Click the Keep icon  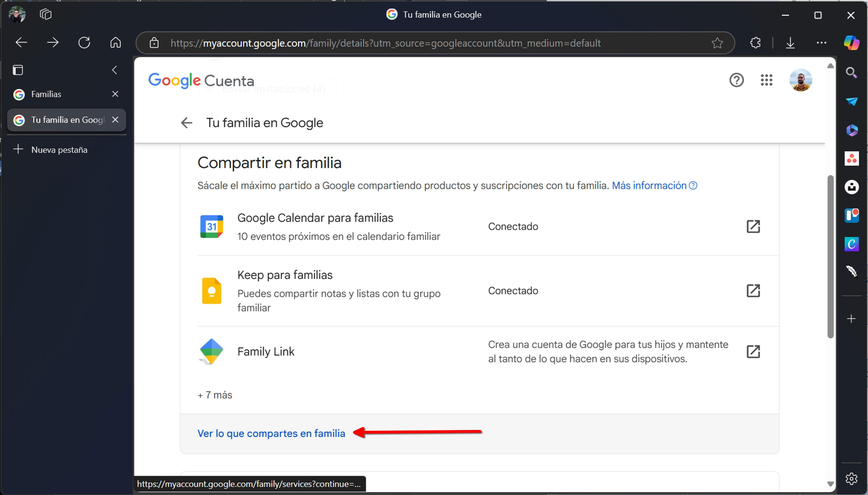211,291
